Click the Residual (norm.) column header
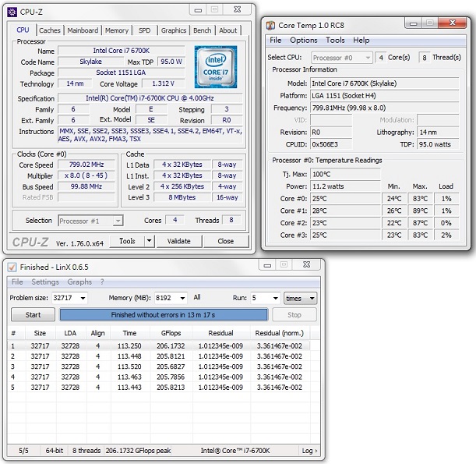This screenshot has width=476, height=464. click(x=279, y=333)
